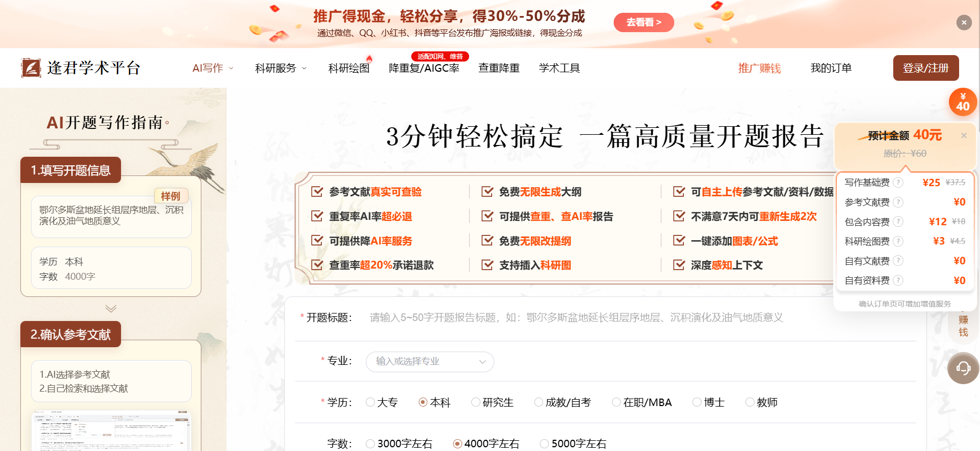Screen dimensions: 980x451
Task: Open 我的订单 link
Action: click(831, 68)
